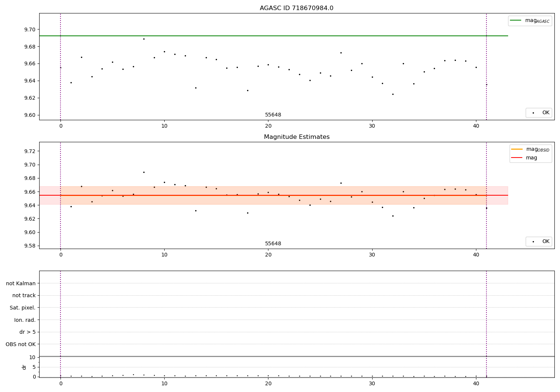Click the highest data point near 9.69 in top plot
The height and width of the screenshot is (392, 560).
[144, 39]
